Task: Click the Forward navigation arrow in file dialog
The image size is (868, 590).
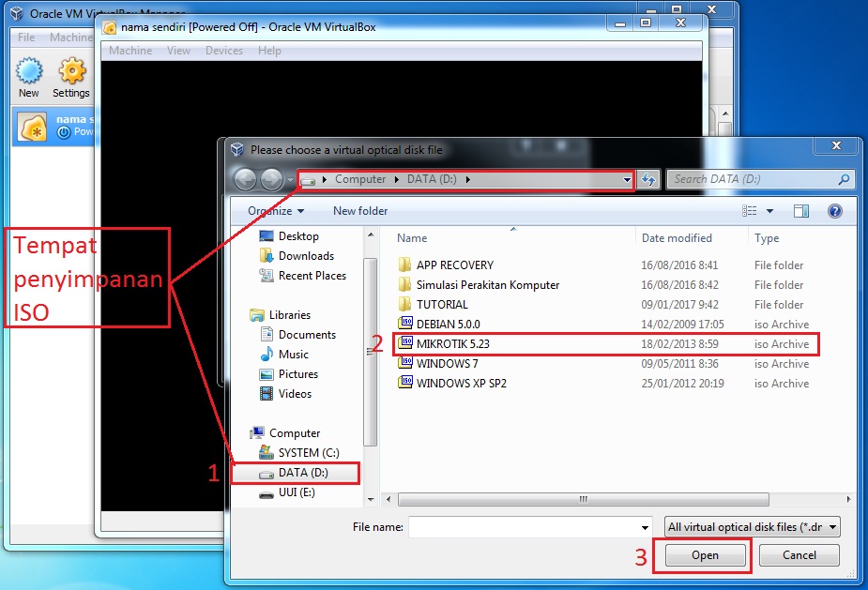Action: click(x=272, y=179)
